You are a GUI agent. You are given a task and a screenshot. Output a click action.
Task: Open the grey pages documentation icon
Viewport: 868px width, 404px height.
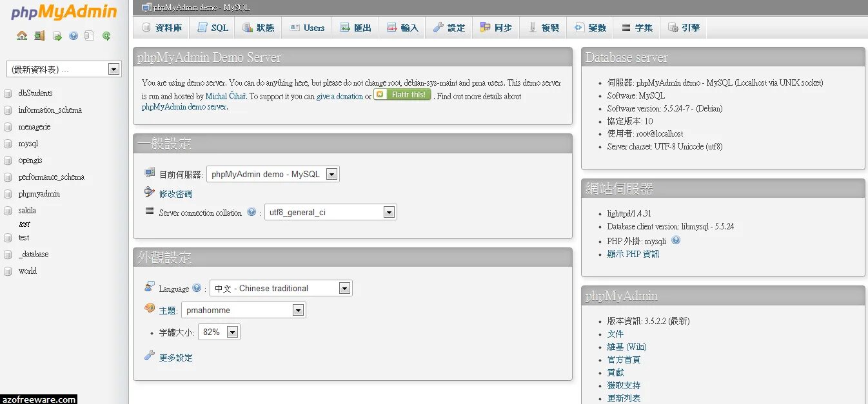[x=89, y=36]
